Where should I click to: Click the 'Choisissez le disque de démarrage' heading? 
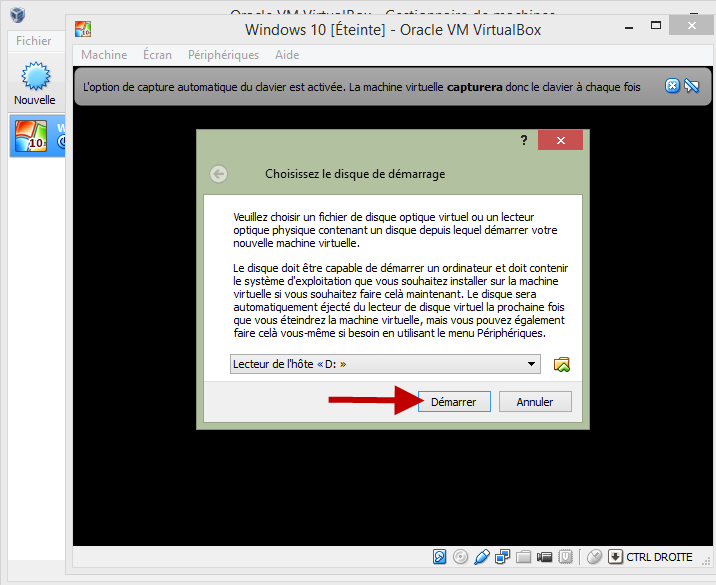[355, 174]
